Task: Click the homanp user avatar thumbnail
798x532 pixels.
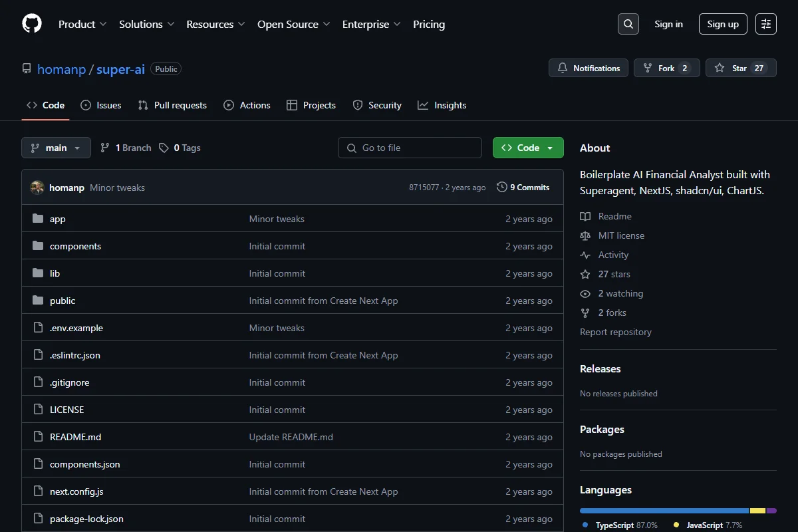Action: click(37, 188)
